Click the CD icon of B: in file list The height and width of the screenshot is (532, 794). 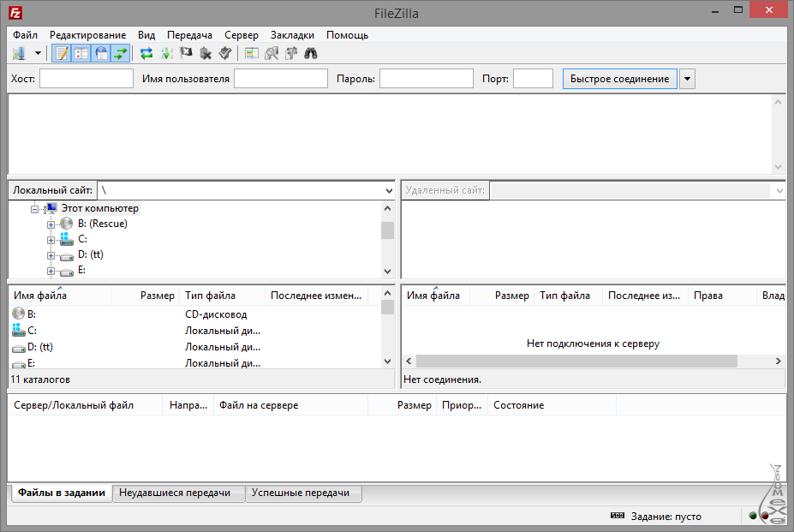18,314
